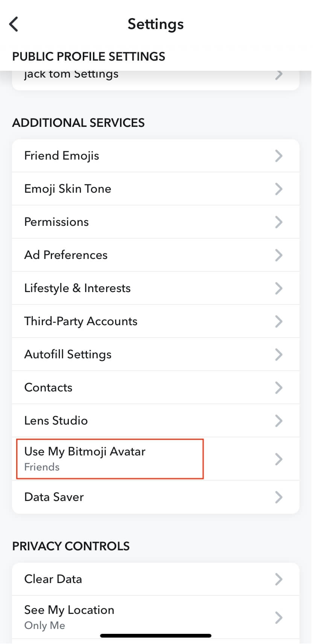This screenshot has height=644, width=313.
Task: Click the chevron next to Data Saver
Action: (279, 497)
